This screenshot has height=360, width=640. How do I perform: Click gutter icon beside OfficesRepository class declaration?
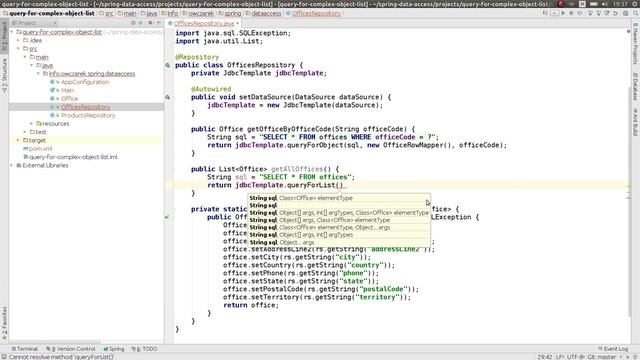(x=168, y=65)
